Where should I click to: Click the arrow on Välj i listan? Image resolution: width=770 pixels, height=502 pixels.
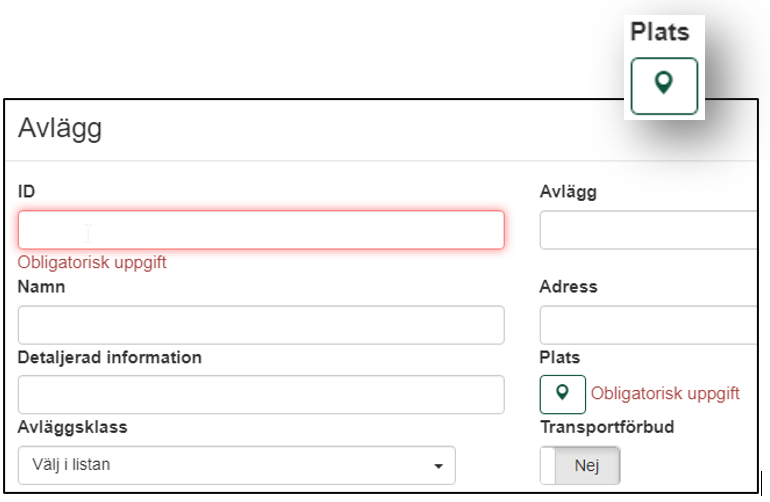click(x=438, y=466)
